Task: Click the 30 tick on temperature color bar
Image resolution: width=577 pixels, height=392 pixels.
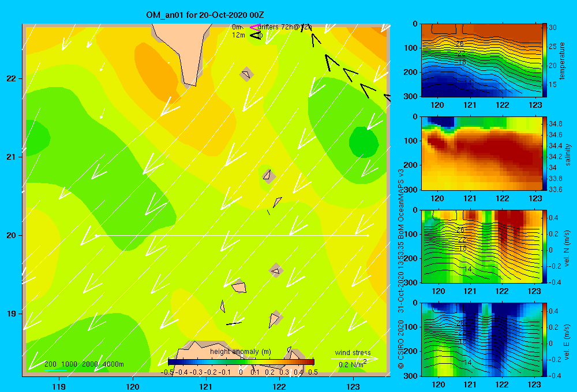Action: 553,28
